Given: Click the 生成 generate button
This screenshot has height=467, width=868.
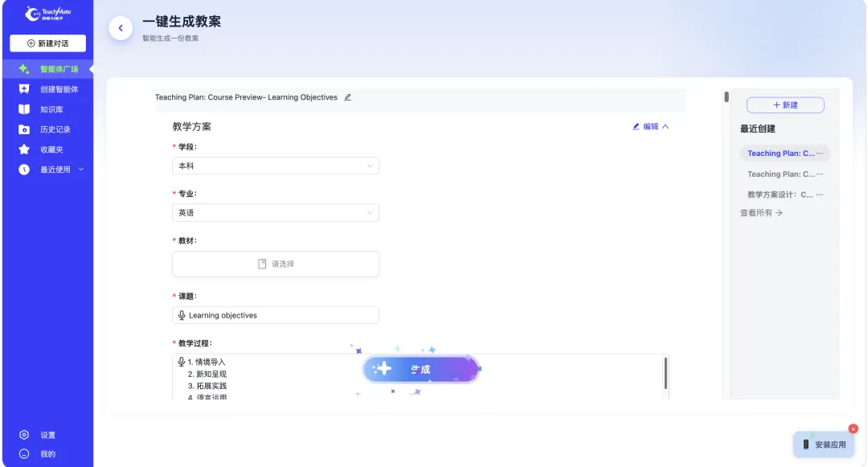Looking at the screenshot, I should (421, 369).
